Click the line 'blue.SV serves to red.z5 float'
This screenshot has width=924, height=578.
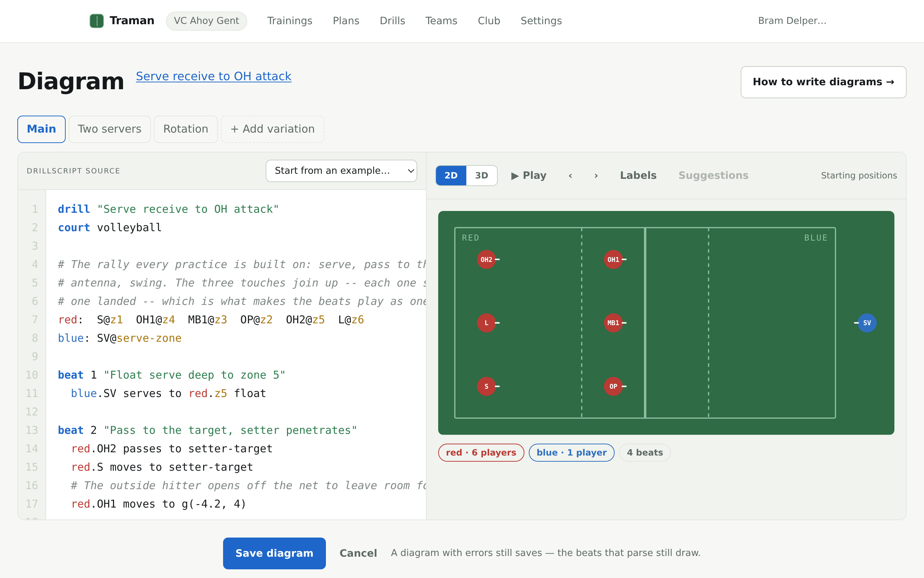click(168, 393)
